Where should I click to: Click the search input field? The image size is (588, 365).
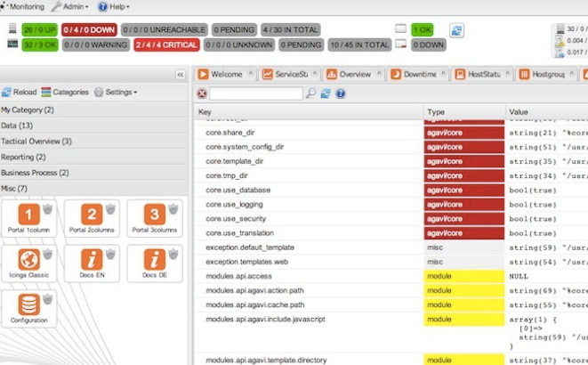pyautogui.click(x=256, y=93)
